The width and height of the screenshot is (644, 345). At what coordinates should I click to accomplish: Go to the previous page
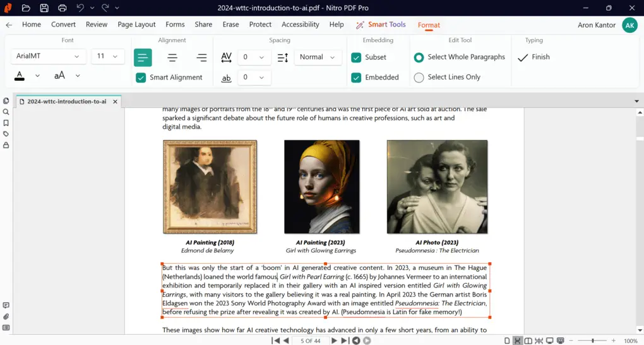[x=286, y=341]
